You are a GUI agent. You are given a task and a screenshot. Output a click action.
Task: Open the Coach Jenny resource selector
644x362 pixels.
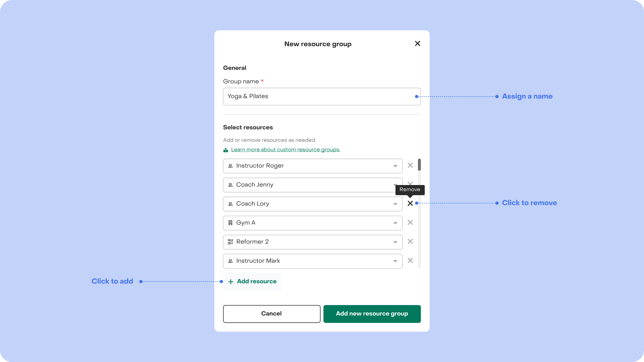(312, 185)
